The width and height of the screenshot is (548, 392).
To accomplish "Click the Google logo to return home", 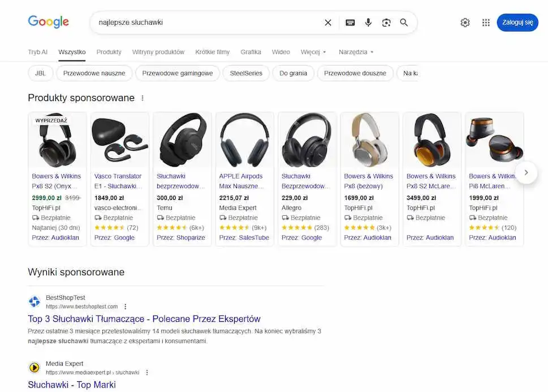I will 48,21.
